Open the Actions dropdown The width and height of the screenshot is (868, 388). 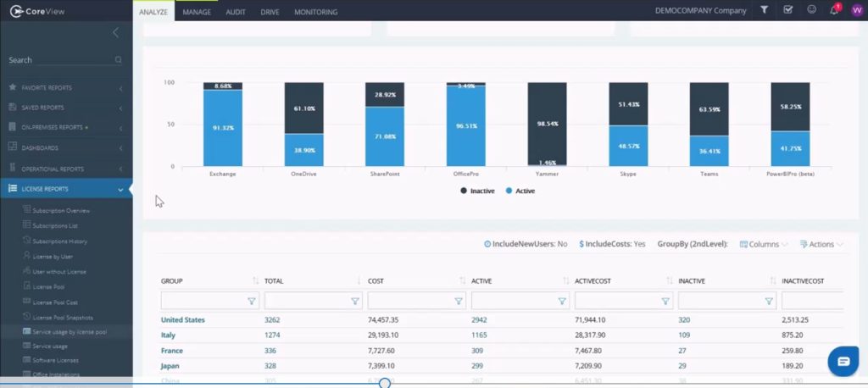[821, 244]
